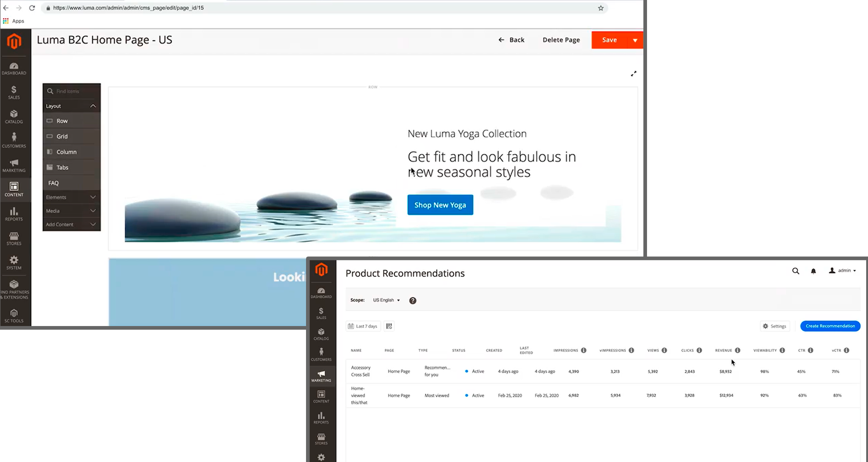Screen dimensions: 868x462
Task: Show info for the Impressions column
Action: [x=583, y=350]
